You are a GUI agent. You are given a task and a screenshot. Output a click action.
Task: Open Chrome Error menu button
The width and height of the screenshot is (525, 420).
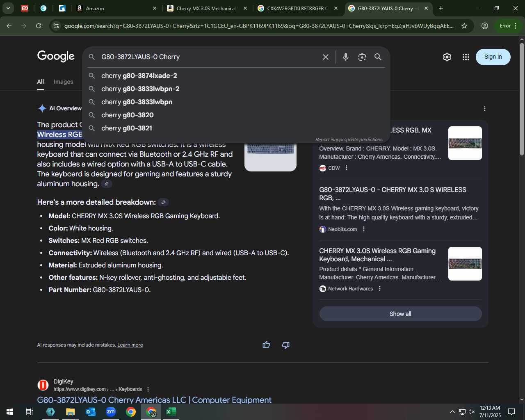tap(509, 26)
